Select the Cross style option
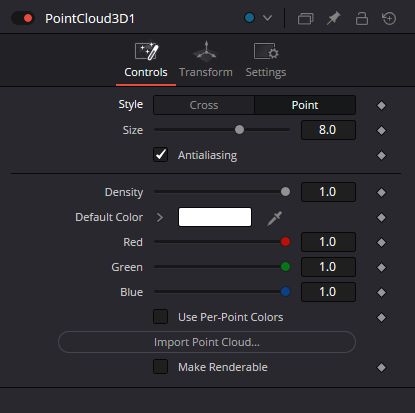 (x=204, y=105)
